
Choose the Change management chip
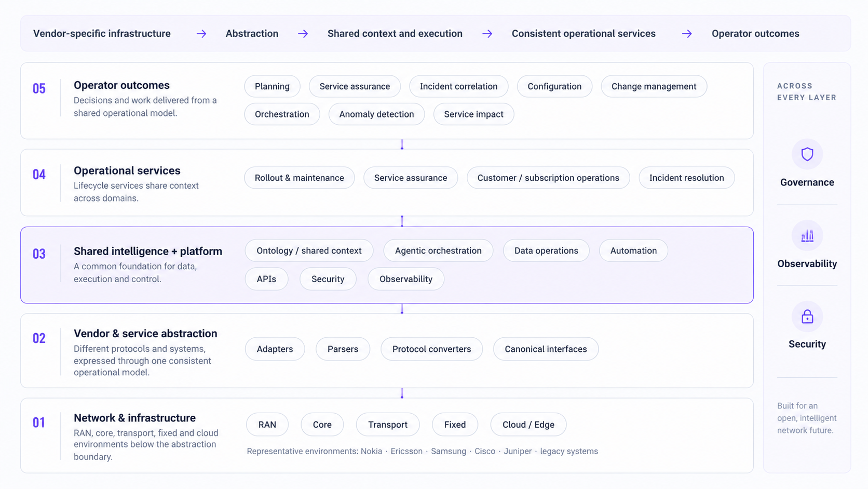654,86
